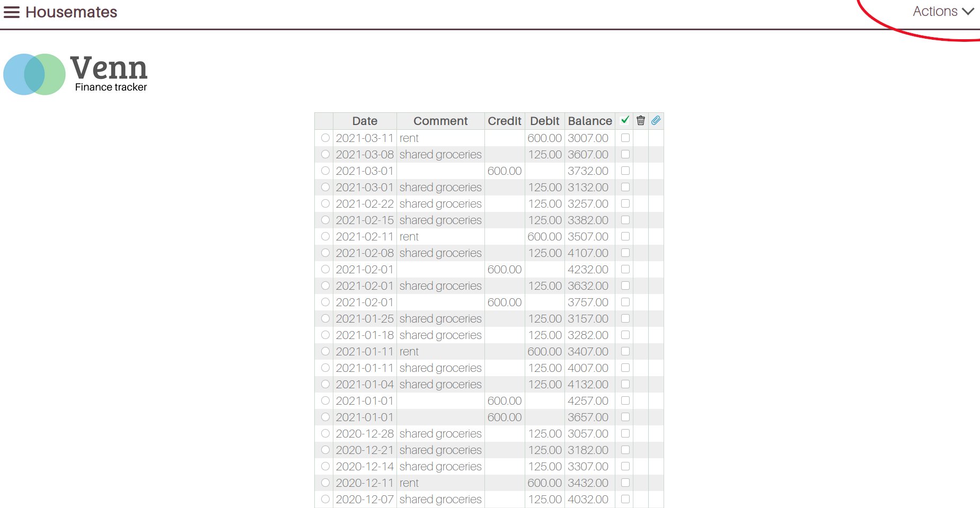Click the Date column header
Screen dimensions: 980x508
coord(365,121)
